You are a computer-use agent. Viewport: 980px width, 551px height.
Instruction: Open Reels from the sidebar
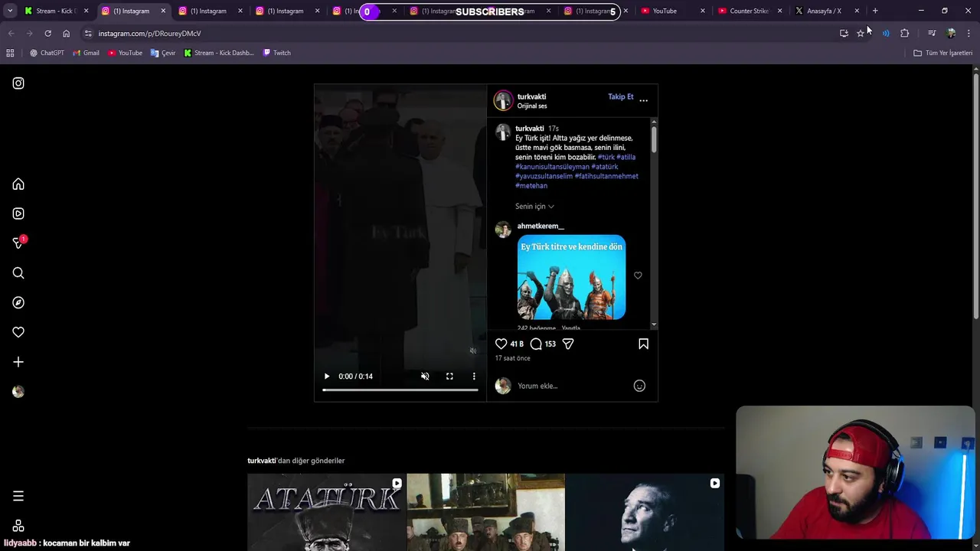tap(18, 214)
